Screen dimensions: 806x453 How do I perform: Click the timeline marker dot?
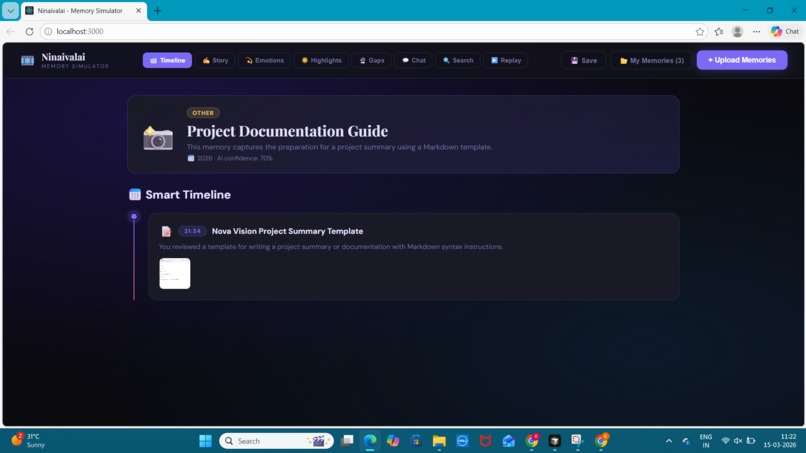[134, 216]
